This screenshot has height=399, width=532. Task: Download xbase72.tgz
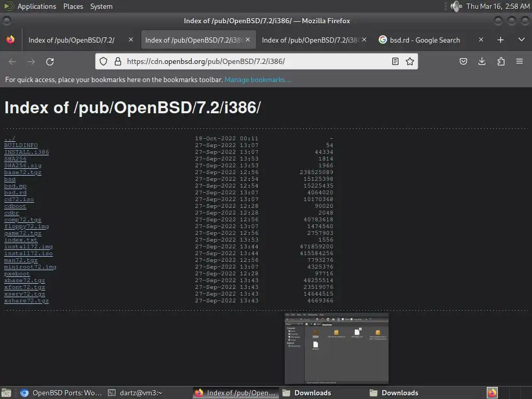pyautogui.click(x=24, y=281)
